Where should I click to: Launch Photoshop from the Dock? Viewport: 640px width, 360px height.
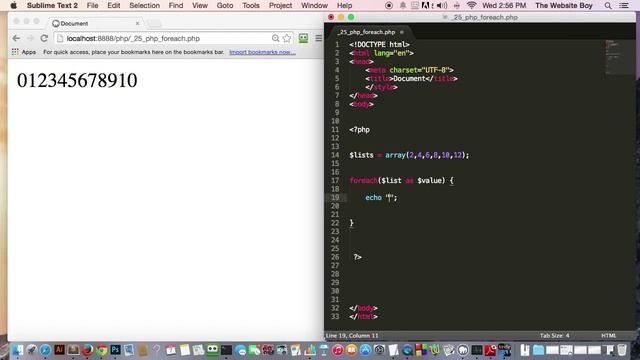[x=115, y=350]
